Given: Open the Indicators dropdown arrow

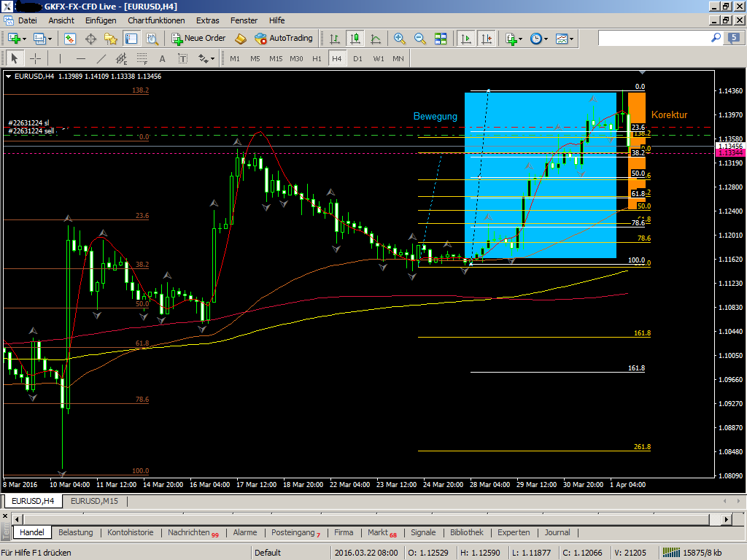Looking at the screenshot, I should pyautogui.click(x=519, y=39).
